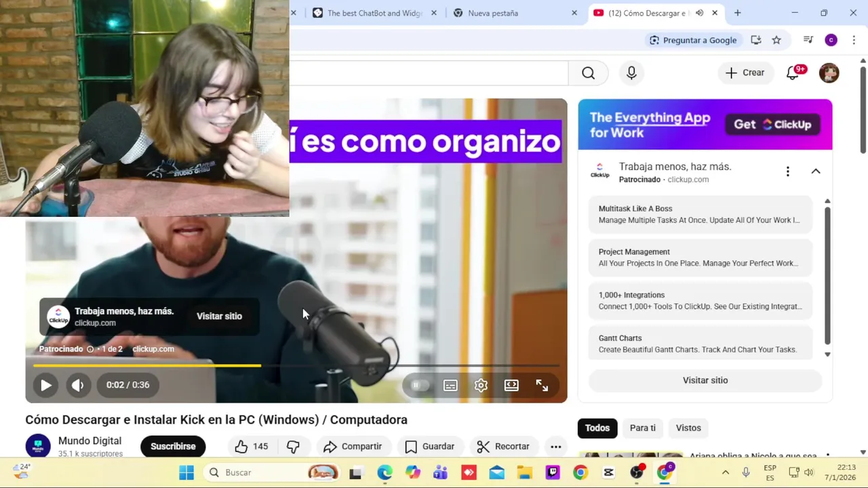This screenshot has height=488, width=868.
Task: Show hidden system tray icons chevron
Action: point(725,472)
